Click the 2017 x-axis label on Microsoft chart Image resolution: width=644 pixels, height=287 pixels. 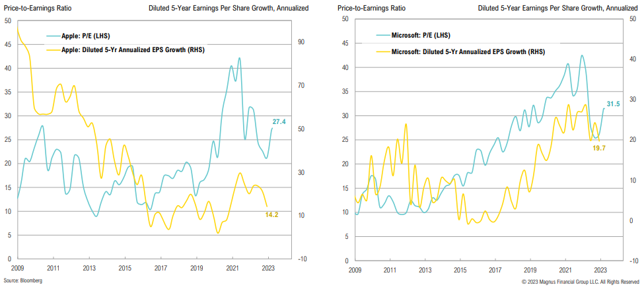pyautogui.click(x=495, y=271)
